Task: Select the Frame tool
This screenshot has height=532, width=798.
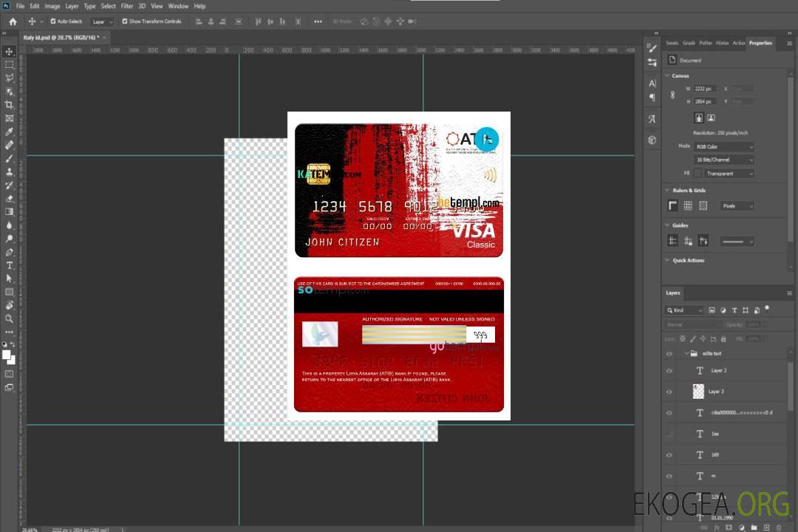Action: (x=9, y=118)
